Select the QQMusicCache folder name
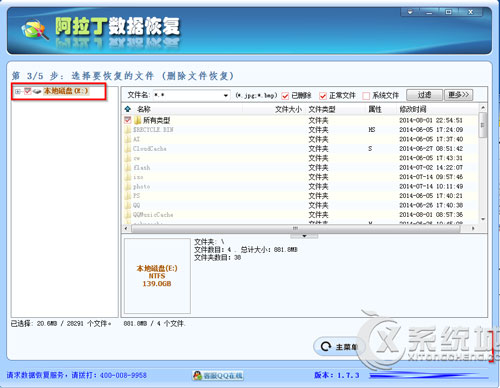Image resolution: width=500 pixels, height=388 pixels. pos(153,215)
